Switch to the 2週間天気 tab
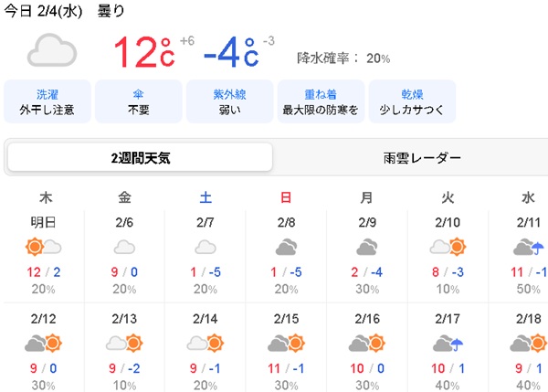Viewport: 548px width, 392px height. (x=140, y=158)
